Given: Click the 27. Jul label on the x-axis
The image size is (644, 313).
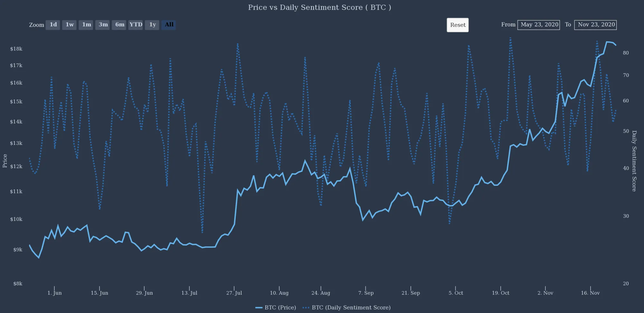Looking at the screenshot, I should pyautogui.click(x=234, y=293).
